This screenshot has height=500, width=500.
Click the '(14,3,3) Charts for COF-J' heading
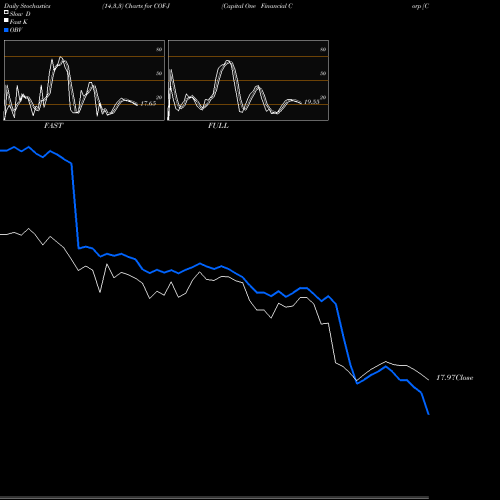136,6
